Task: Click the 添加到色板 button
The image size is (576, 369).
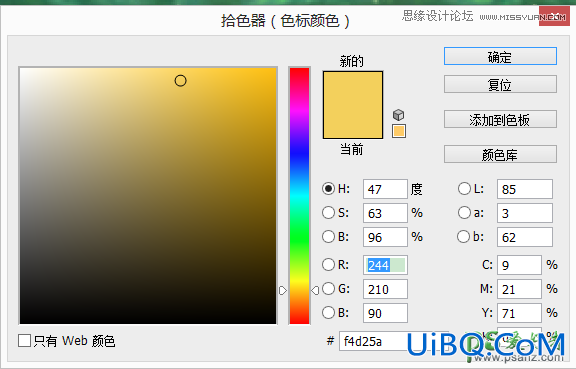Action: [500, 119]
